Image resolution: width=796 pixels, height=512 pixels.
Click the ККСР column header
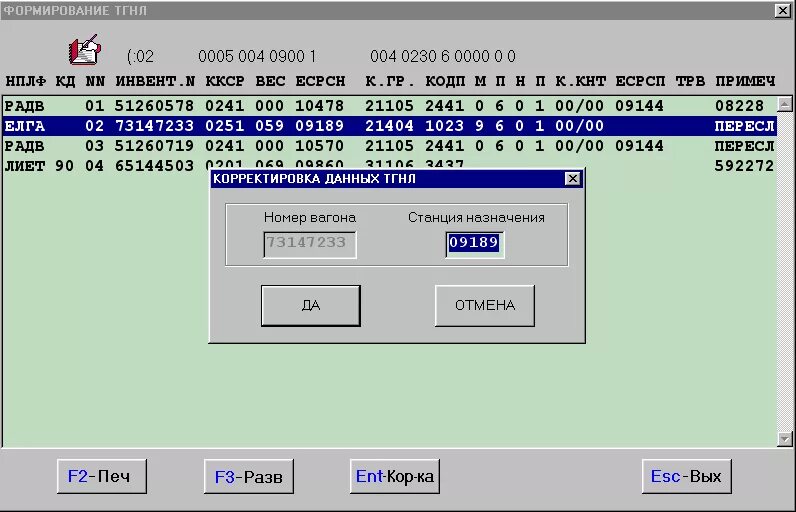pos(225,81)
